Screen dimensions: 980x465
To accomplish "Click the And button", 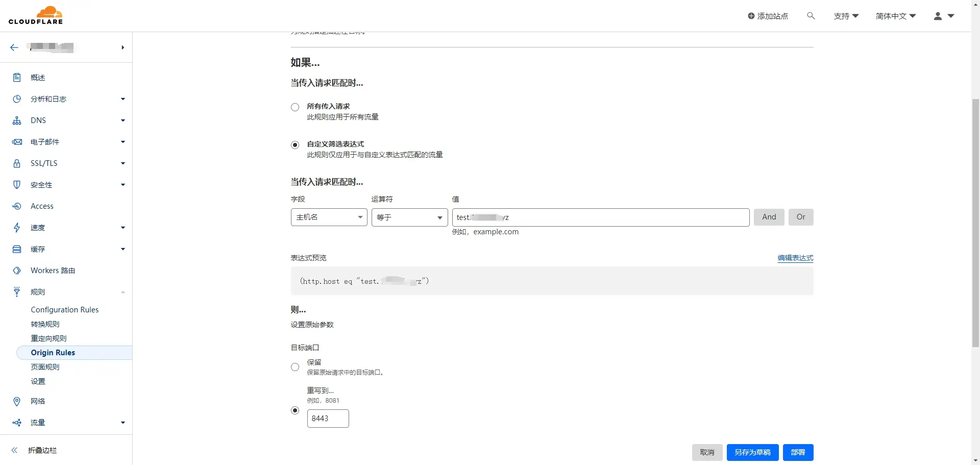I will point(769,217).
